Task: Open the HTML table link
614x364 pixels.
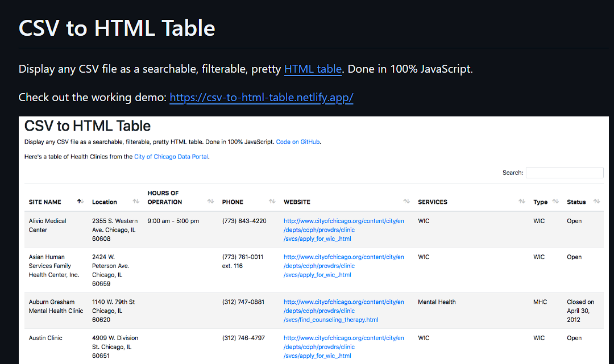Action: tap(313, 69)
